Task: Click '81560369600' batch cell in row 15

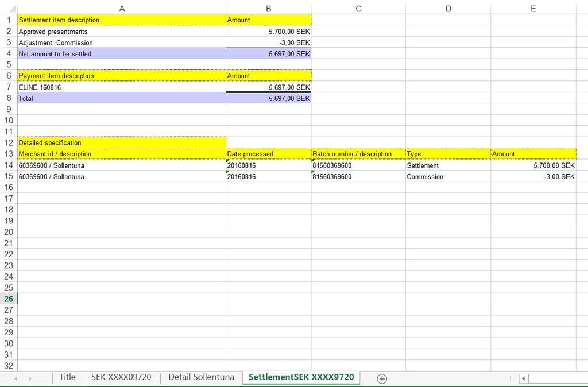Action: point(358,176)
